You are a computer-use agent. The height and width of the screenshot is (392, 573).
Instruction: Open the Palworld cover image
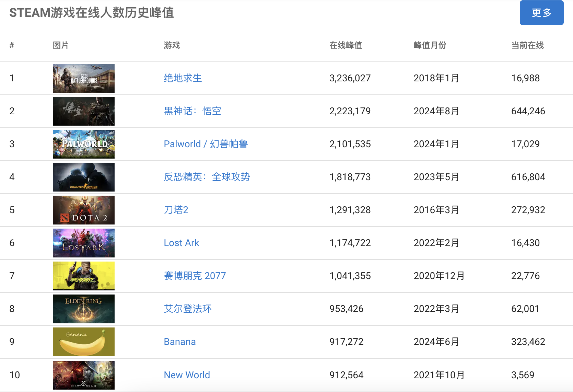click(83, 144)
